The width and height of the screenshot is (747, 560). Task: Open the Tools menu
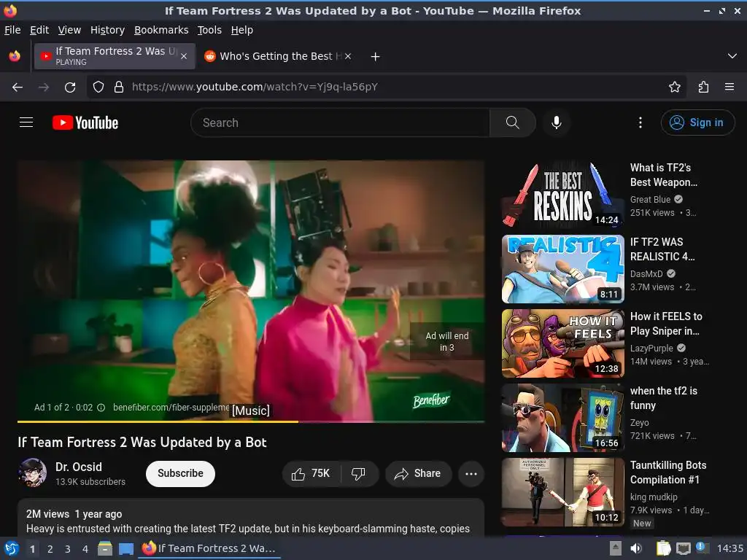pos(209,30)
